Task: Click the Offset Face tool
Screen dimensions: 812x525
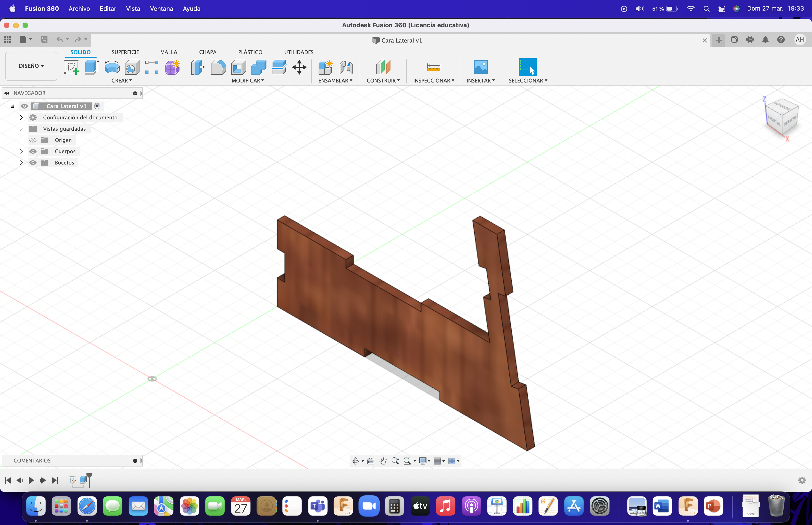Action: point(279,67)
